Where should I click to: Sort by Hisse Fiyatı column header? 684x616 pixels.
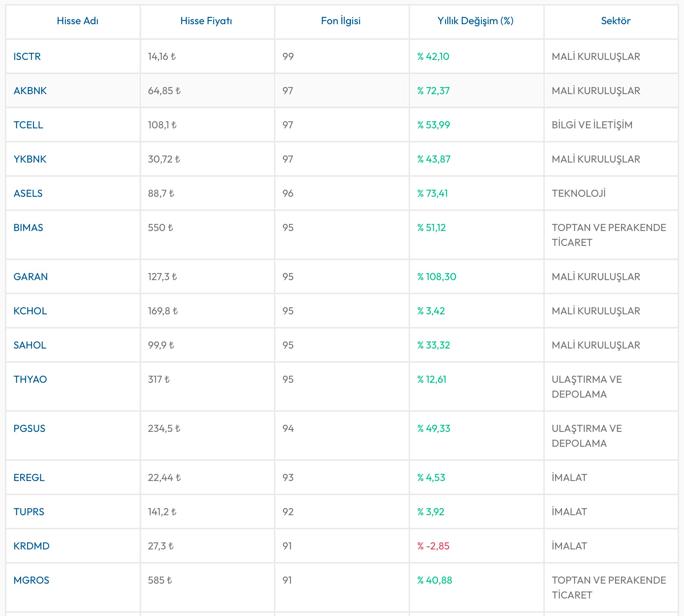206,21
